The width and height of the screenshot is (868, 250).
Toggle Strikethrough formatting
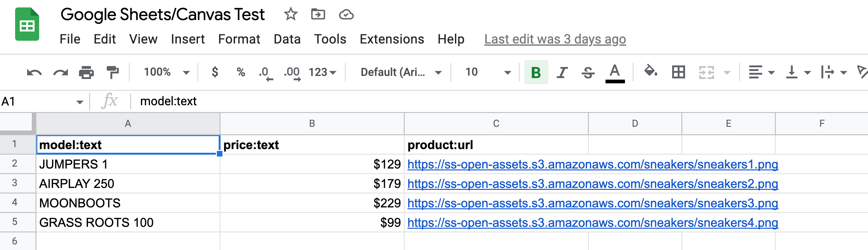point(588,72)
